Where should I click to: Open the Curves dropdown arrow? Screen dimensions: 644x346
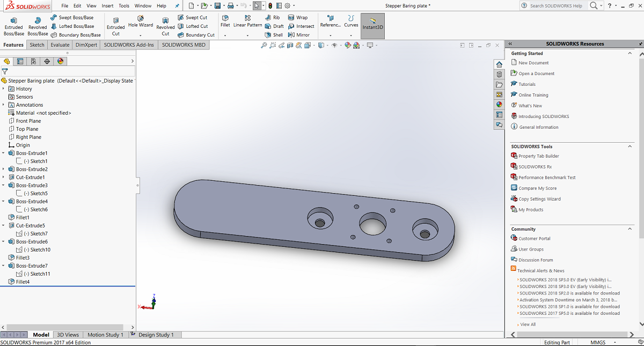coord(351,35)
